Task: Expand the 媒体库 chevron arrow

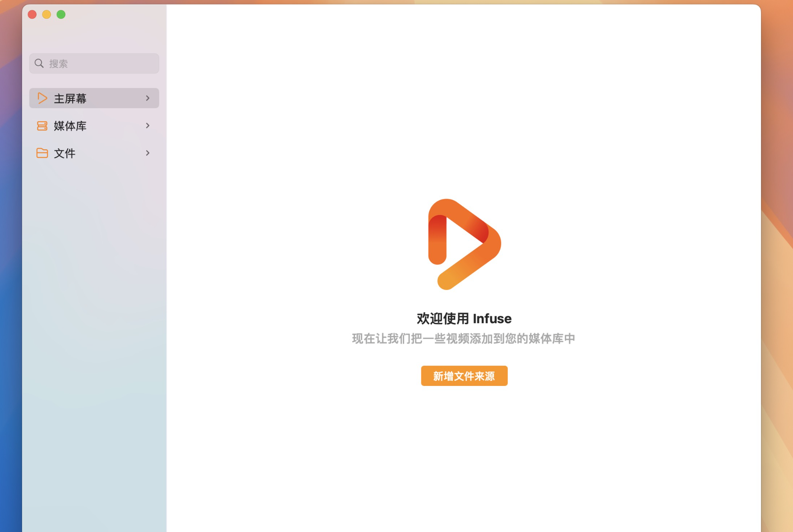Action: [148, 126]
